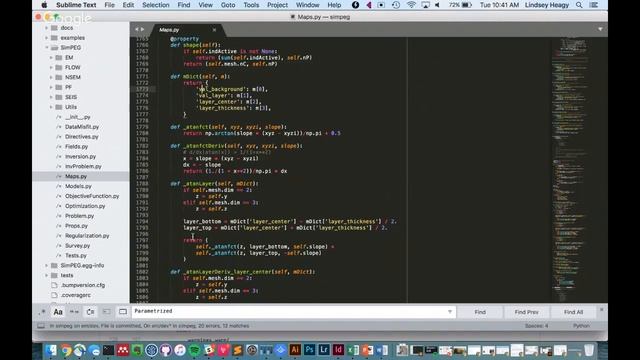The image size is (640, 360).
Task: Close the find panel
Action: (x=601, y=310)
